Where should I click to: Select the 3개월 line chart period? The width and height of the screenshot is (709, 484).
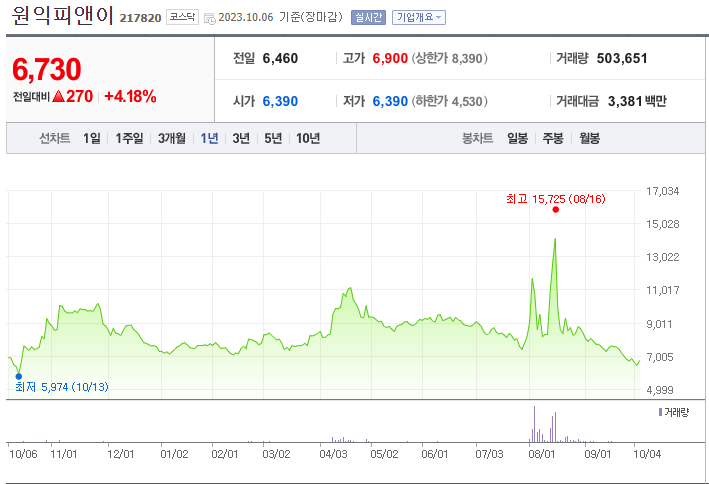coord(171,138)
